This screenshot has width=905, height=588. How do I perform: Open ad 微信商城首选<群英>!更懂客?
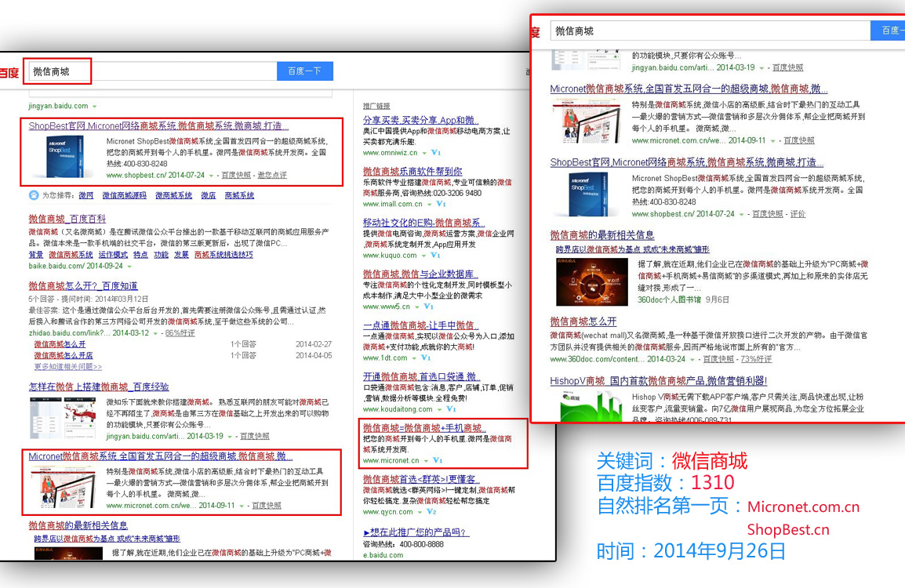point(421,480)
